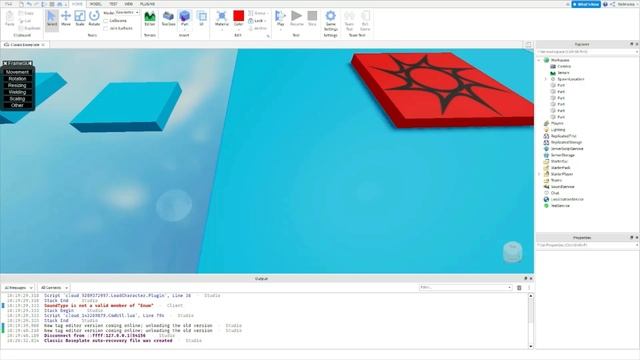Click the view selector cube in viewport
This screenshot has width=640, height=360.
pyautogui.click(x=512, y=251)
